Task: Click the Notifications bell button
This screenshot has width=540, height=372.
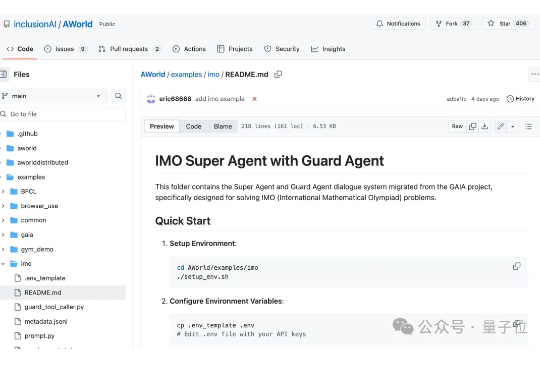Action: coord(398,24)
